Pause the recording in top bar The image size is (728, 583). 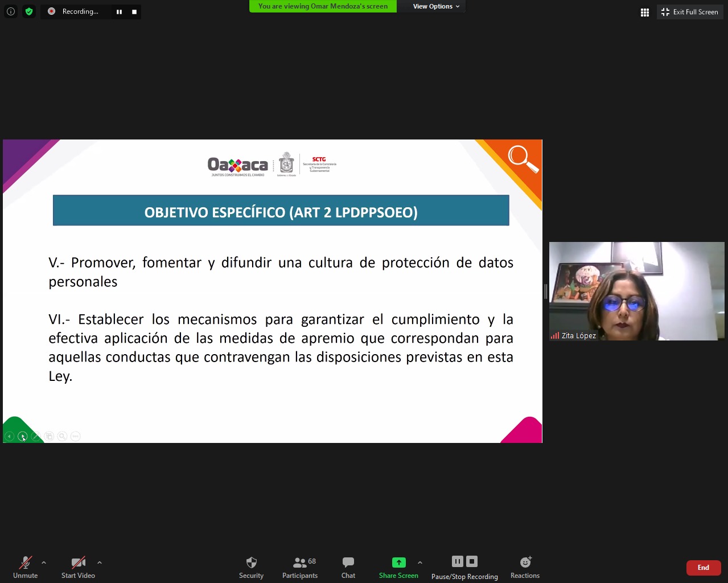[119, 11]
